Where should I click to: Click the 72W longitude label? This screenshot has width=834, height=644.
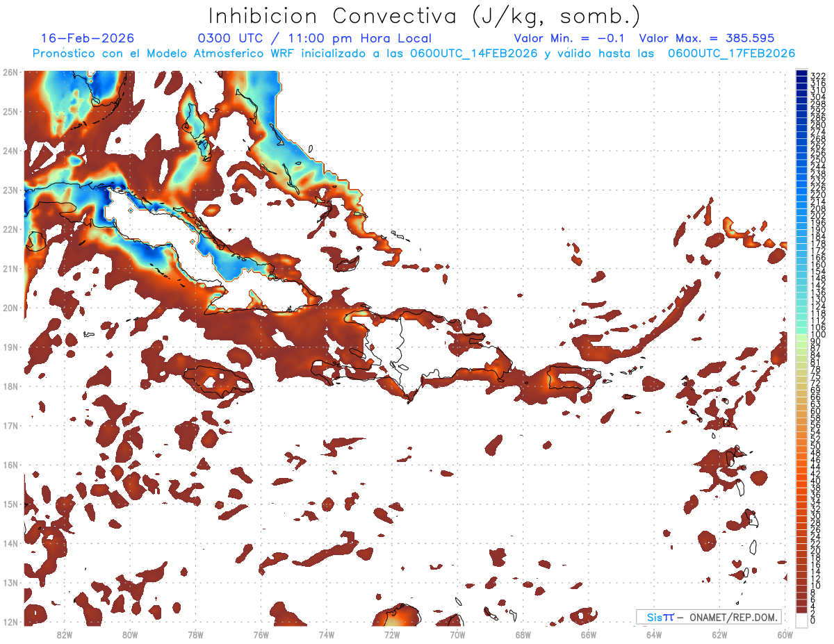click(x=391, y=634)
